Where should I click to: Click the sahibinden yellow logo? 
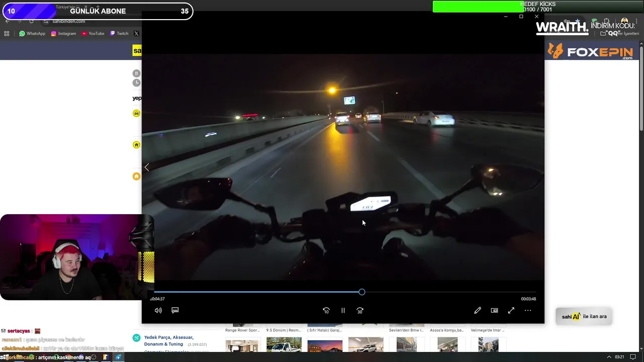pyautogui.click(x=137, y=51)
